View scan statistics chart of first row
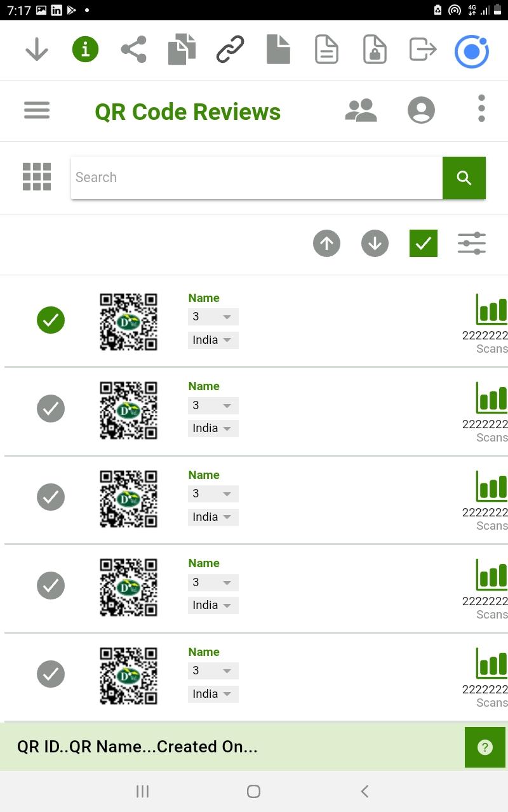Screen dimensions: 508x812 [x=491, y=309]
